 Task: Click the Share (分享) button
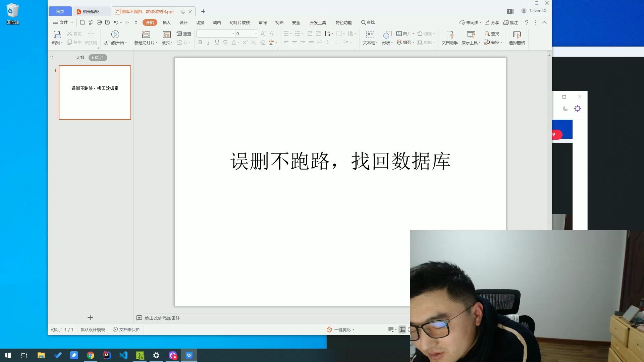click(x=492, y=22)
